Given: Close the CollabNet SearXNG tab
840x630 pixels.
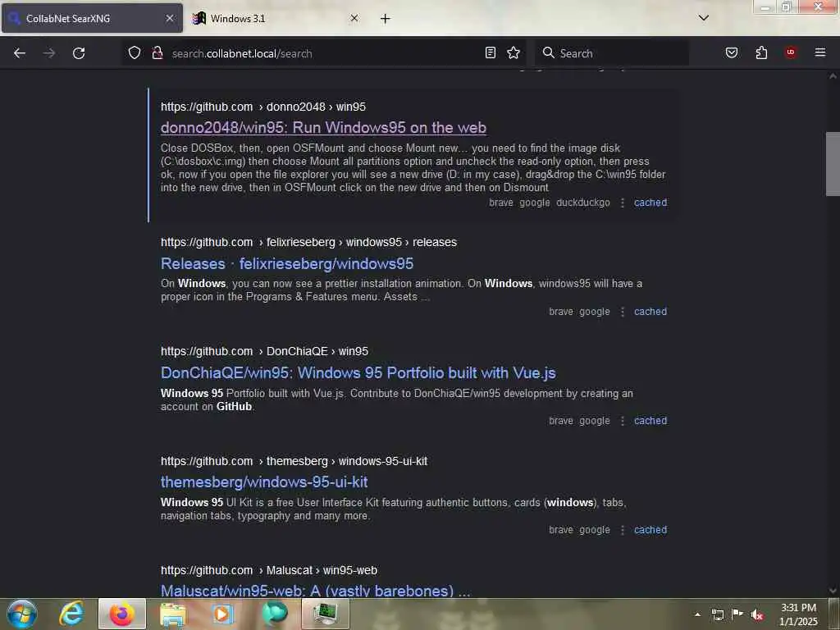Looking at the screenshot, I should tap(170, 18).
